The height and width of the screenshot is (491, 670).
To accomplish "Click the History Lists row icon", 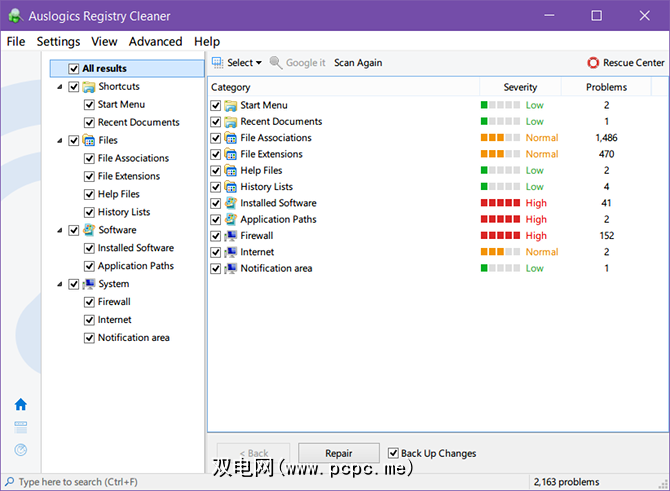I will pyautogui.click(x=231, y=187).
